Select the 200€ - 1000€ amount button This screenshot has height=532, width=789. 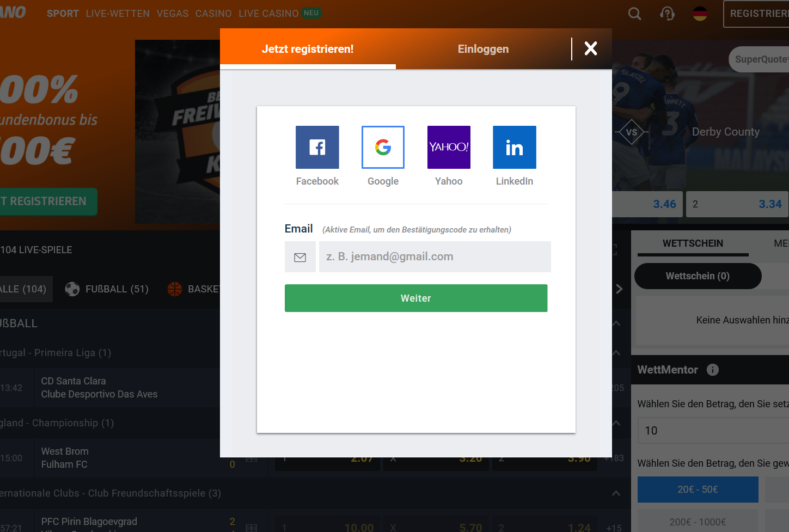click(698, 522)
